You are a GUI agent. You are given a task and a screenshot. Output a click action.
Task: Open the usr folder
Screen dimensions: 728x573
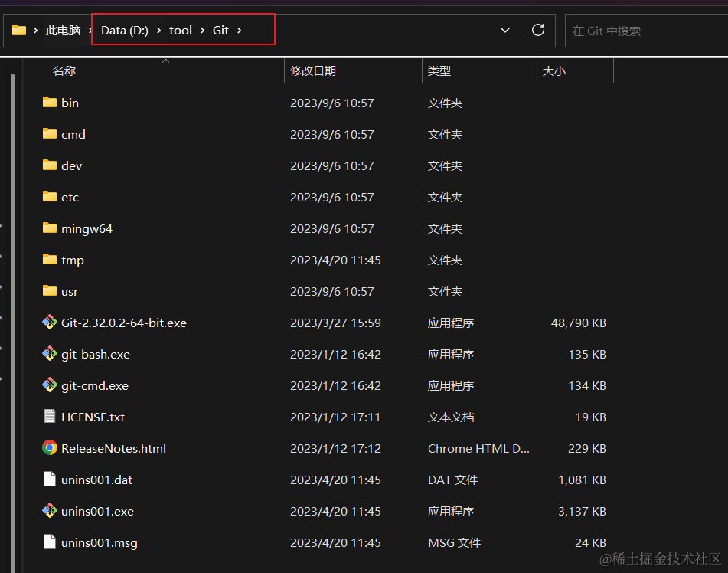[x=69, y=291]
